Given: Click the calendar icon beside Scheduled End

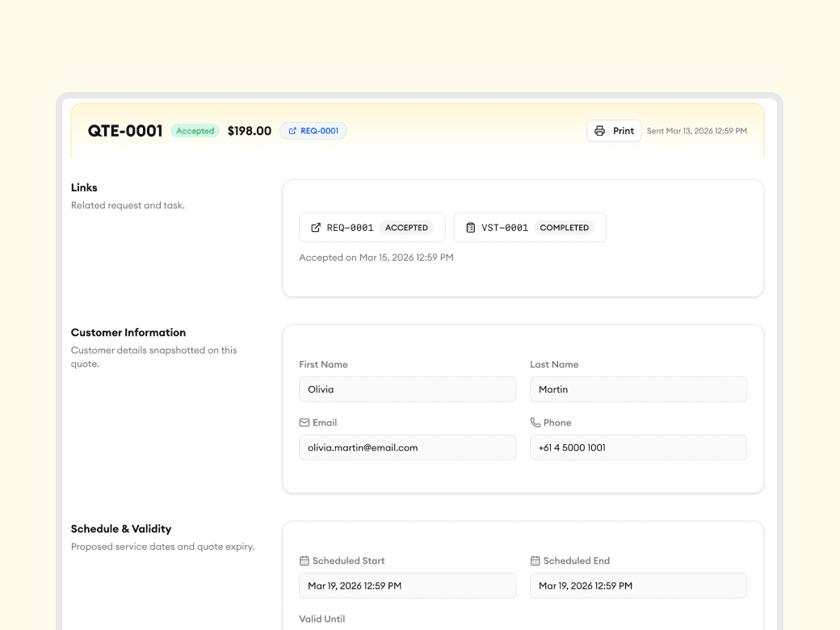Looking at the screenshot, I should [x=535, y=561].
